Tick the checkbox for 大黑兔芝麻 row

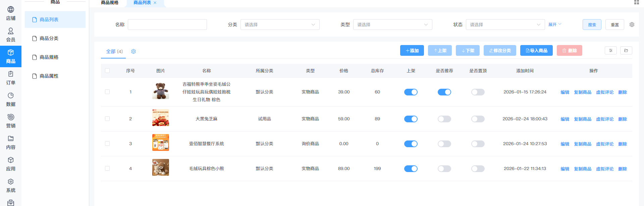(x=107, y=119)
